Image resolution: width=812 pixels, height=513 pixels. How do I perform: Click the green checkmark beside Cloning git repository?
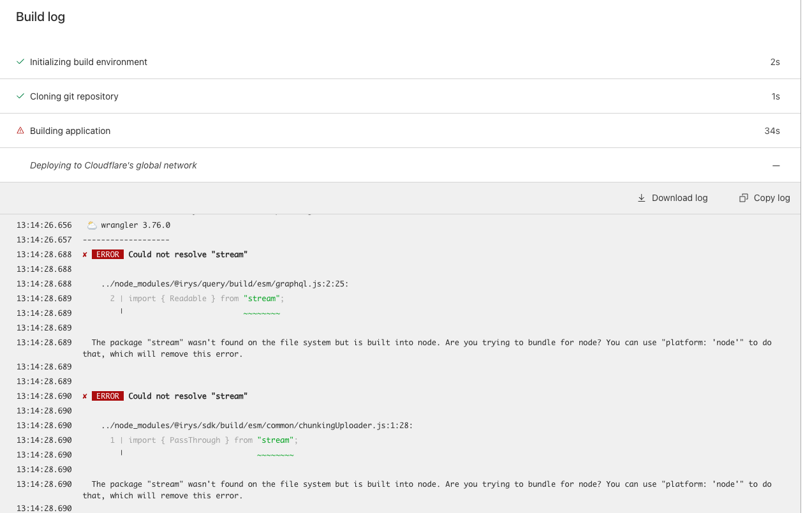click(20, 96)
